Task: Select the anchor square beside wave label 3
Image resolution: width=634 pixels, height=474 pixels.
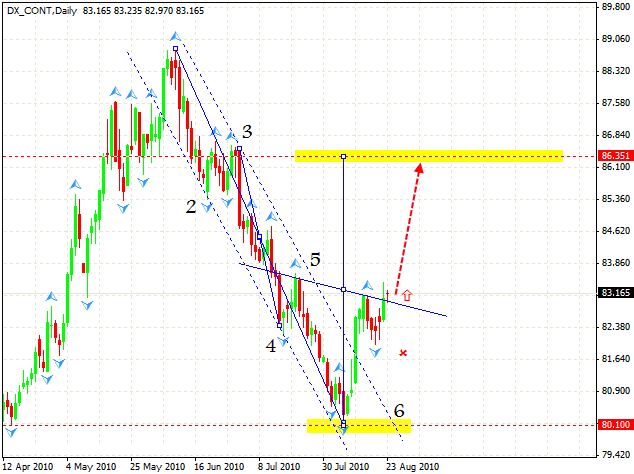Action: pyautogui.click(x=239, y=149)
